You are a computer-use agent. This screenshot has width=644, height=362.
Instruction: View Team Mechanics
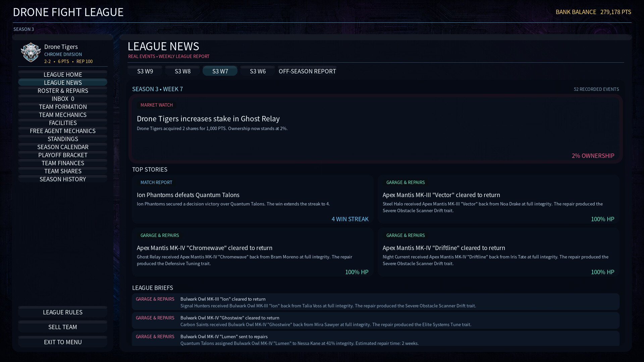[63, 115]
